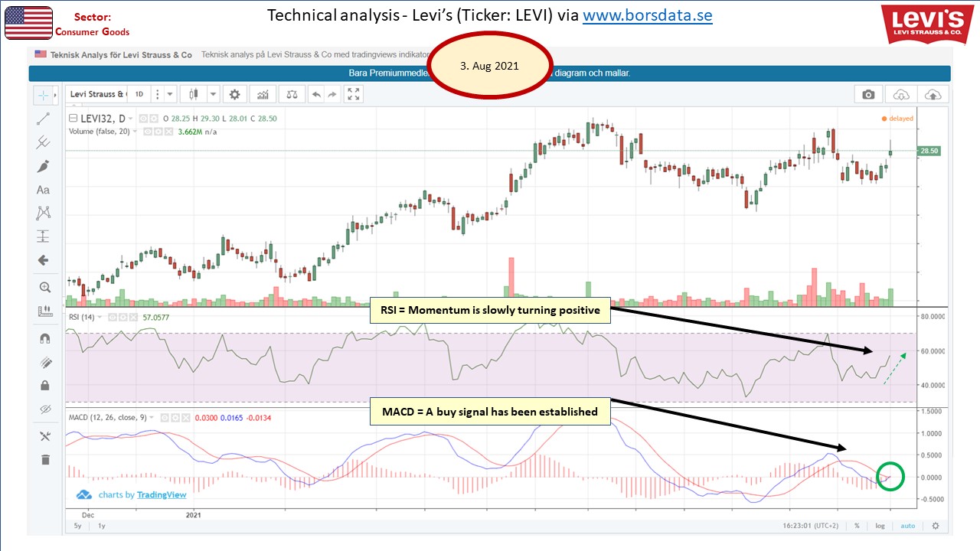The width and height of the screenshot is (980, 551).
Task: Activate the zoom in magnifier tool
Action: coord(44,288)
